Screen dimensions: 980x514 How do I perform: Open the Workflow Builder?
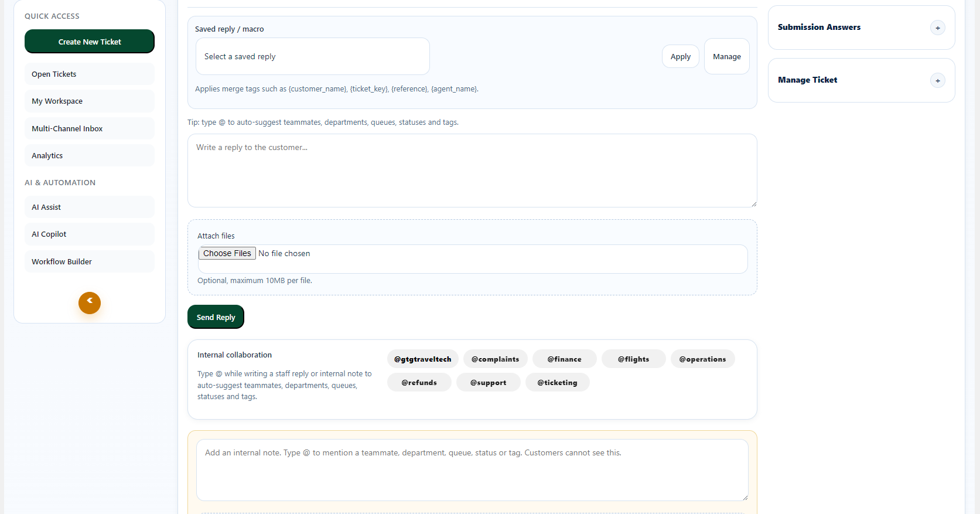pos(90,261)
